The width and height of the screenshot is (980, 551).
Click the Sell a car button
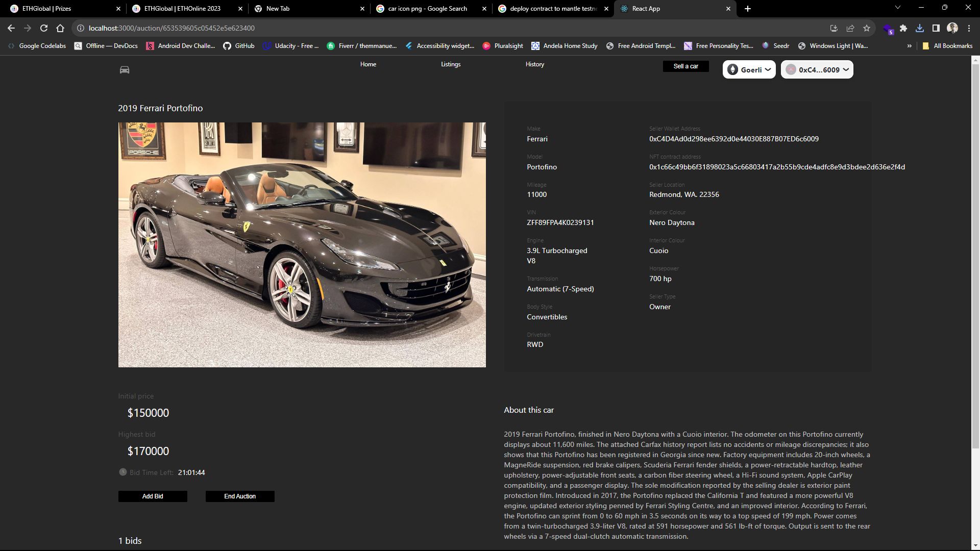(687, 66)
